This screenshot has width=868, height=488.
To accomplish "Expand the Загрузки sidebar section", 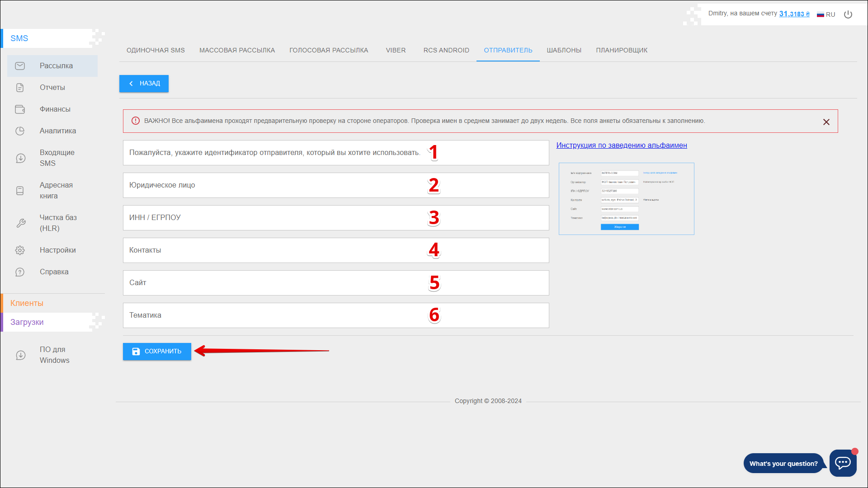I will [x=27, y=322].
